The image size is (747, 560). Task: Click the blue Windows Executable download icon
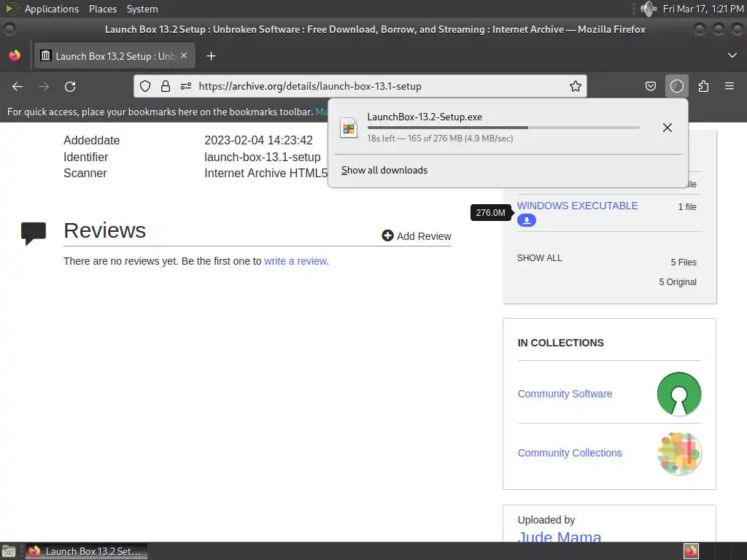[527, 220]
